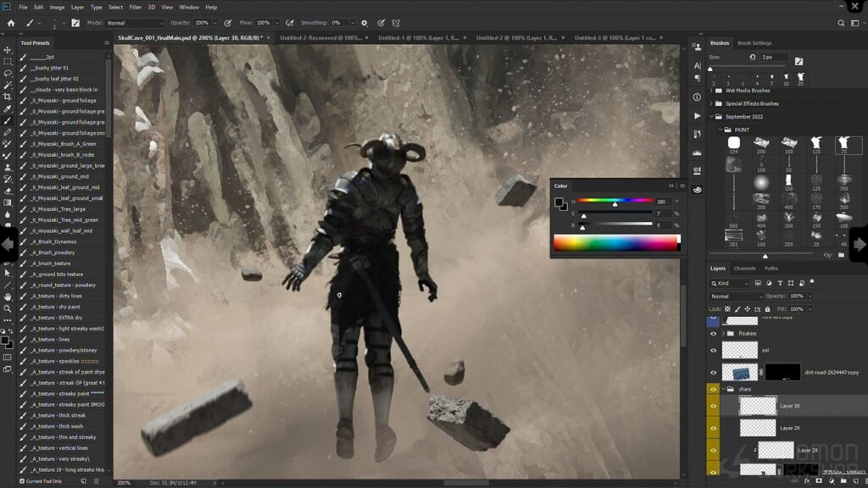Collapse the September 2022 brush folder
868x488 pixels.
coord(712,117)
